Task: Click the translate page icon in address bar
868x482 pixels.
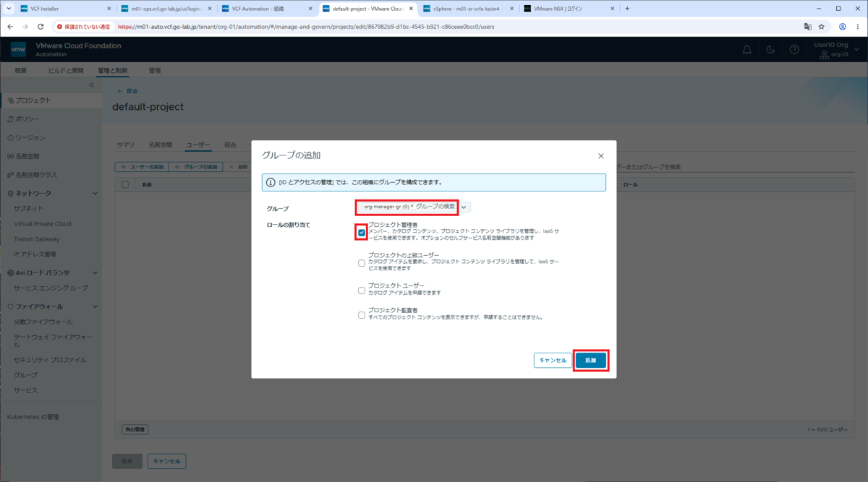Action: (807, 26)
